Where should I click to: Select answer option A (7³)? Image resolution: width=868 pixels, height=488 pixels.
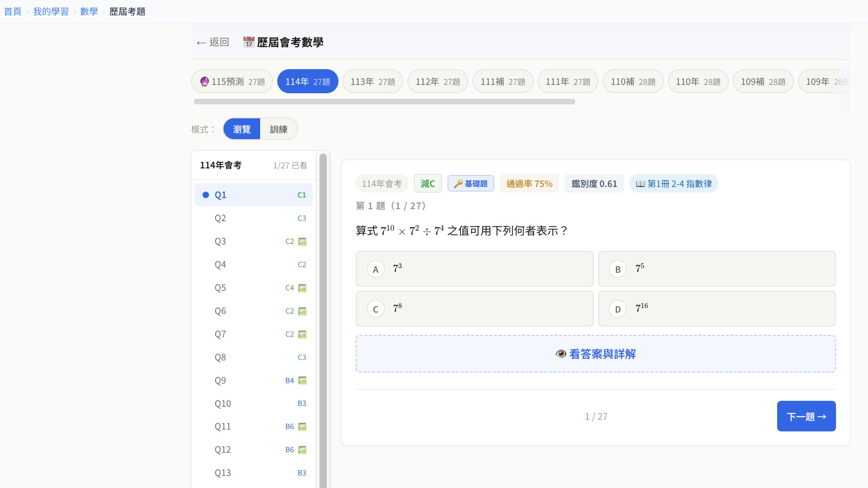474,269
